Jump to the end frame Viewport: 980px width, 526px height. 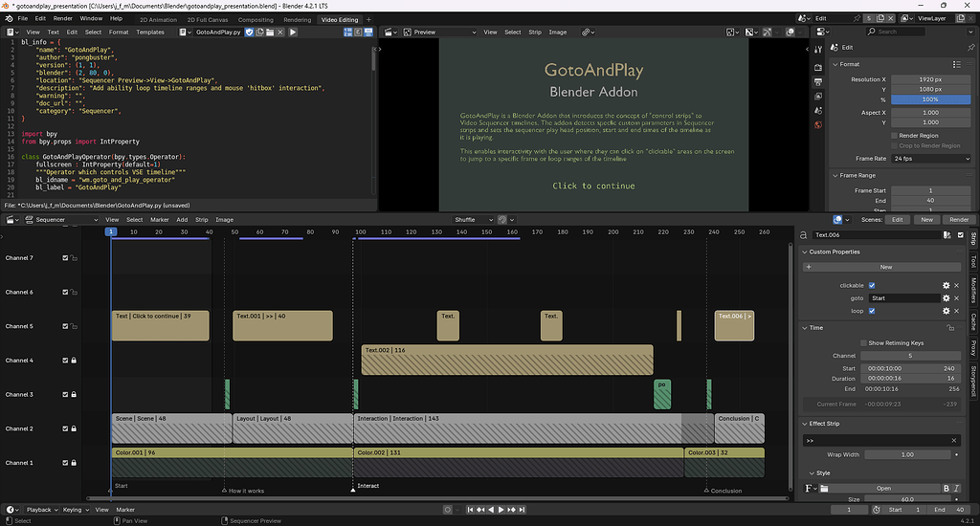pyautogui.click(x=523, y=510)
